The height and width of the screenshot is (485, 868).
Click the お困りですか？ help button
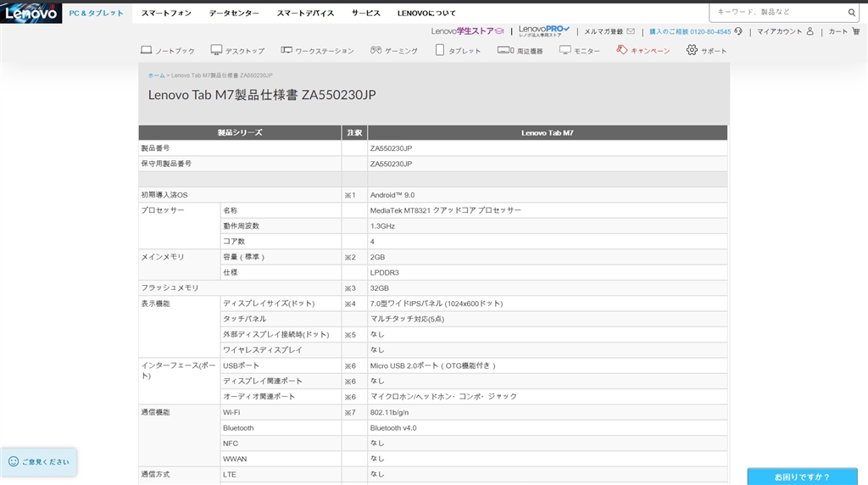802,477
